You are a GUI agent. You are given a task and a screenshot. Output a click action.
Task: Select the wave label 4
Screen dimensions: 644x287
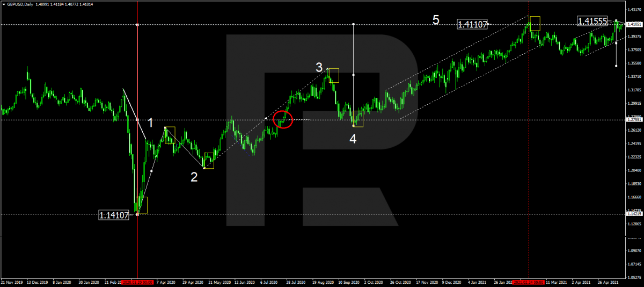pyautogui.click(x=353, y=139)
